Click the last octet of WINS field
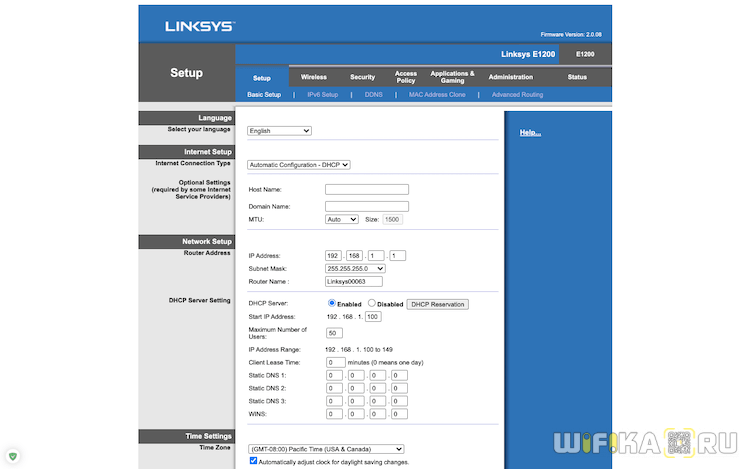 point(399,414)
